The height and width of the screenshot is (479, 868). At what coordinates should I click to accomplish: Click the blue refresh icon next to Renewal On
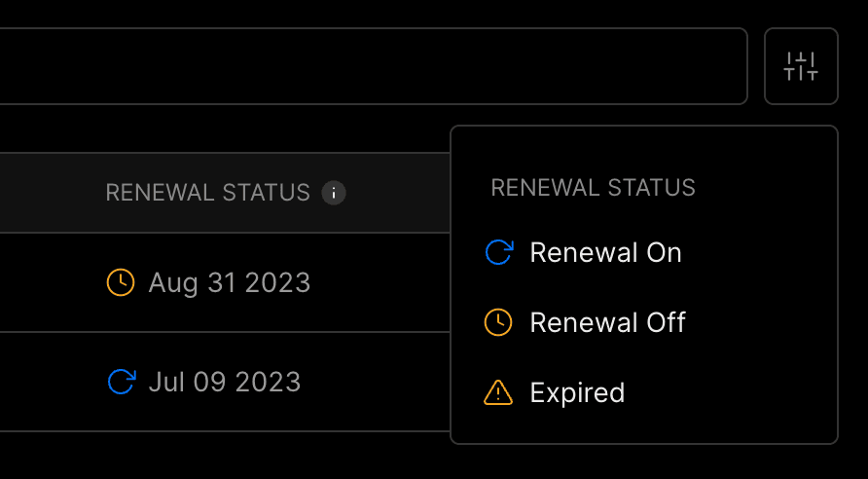(498, 253)
